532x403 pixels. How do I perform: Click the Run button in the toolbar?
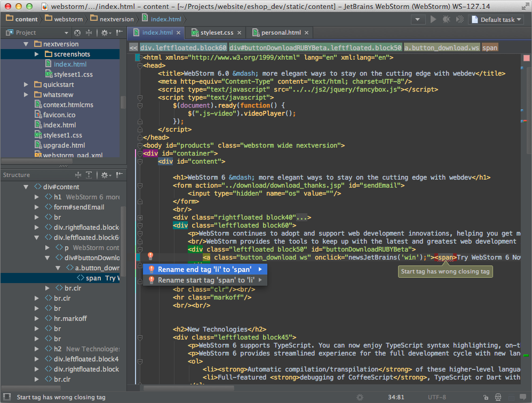coord(433,20)
